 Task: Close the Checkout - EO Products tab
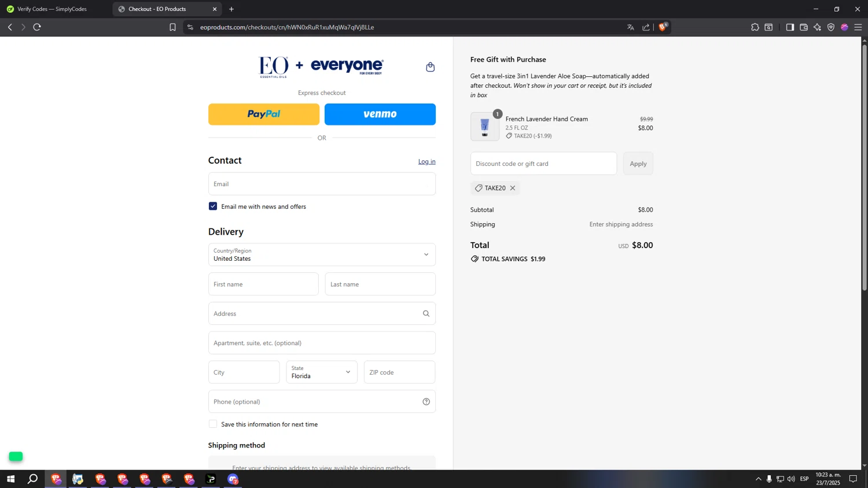215,9
